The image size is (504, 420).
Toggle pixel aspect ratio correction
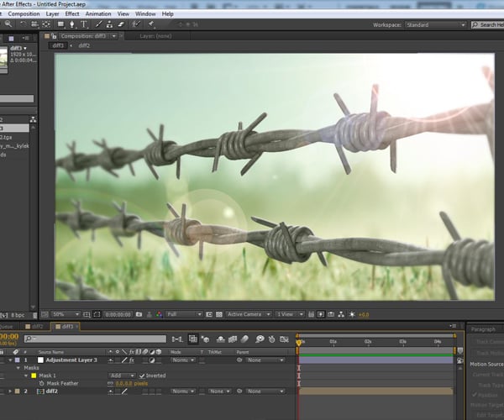311,314
